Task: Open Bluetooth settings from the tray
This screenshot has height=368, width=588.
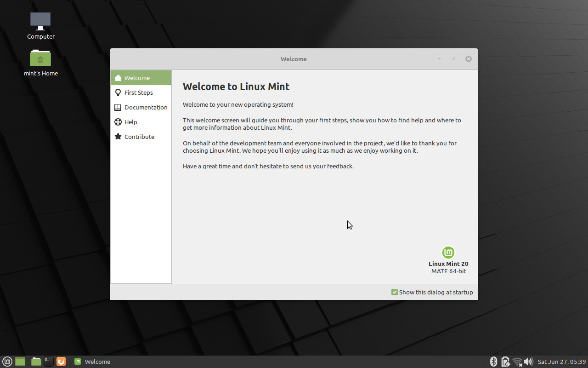Action: pos(493,362)
